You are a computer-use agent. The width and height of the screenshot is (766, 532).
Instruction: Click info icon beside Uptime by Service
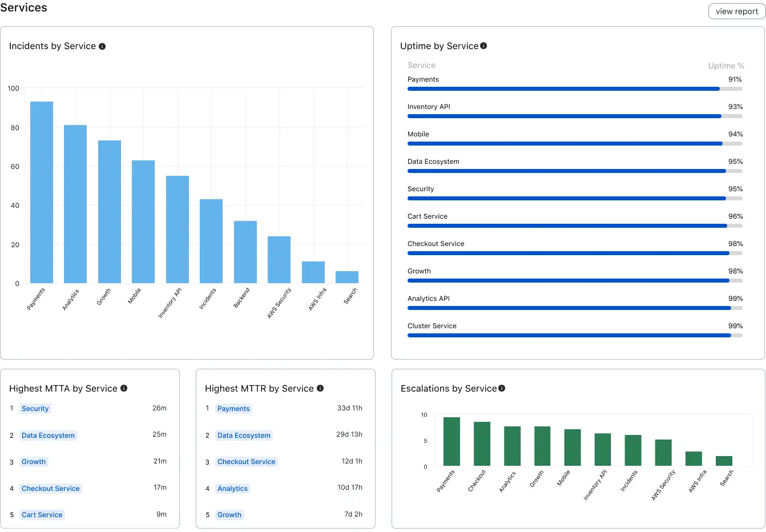coord(483,46)
